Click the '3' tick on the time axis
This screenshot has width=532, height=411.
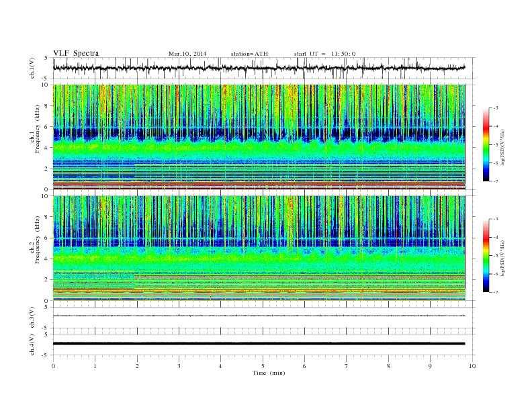(179, 366)
